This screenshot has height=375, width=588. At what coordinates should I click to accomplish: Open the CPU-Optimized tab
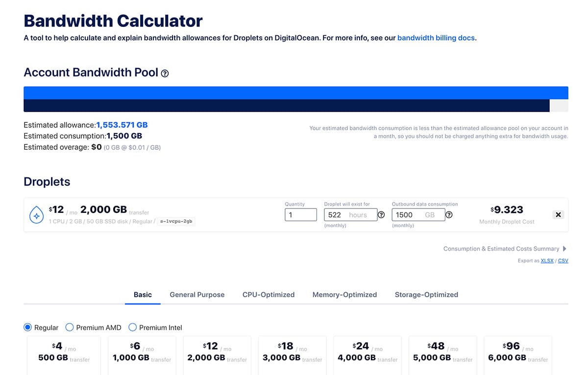pos(269,295)
